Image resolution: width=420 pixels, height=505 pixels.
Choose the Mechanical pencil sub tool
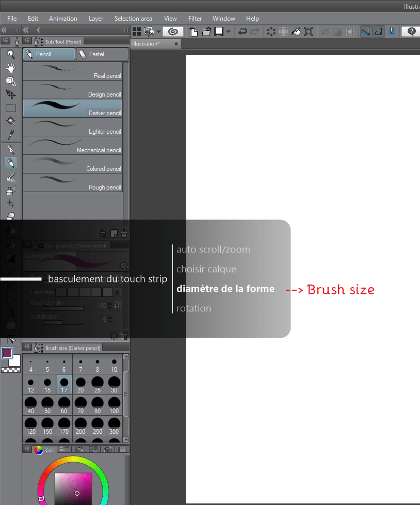(x=72, y=146)
